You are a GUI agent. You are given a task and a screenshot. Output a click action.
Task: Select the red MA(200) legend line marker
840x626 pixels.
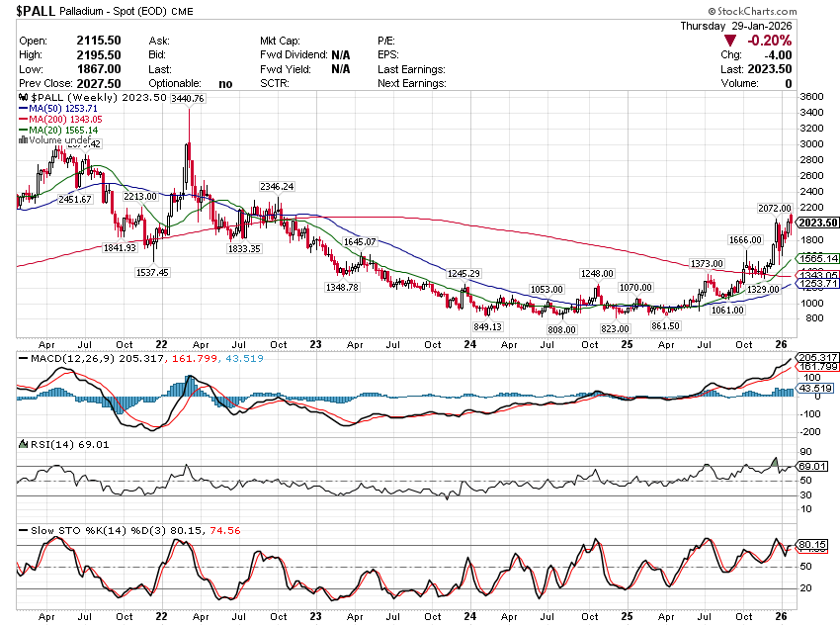24,120
